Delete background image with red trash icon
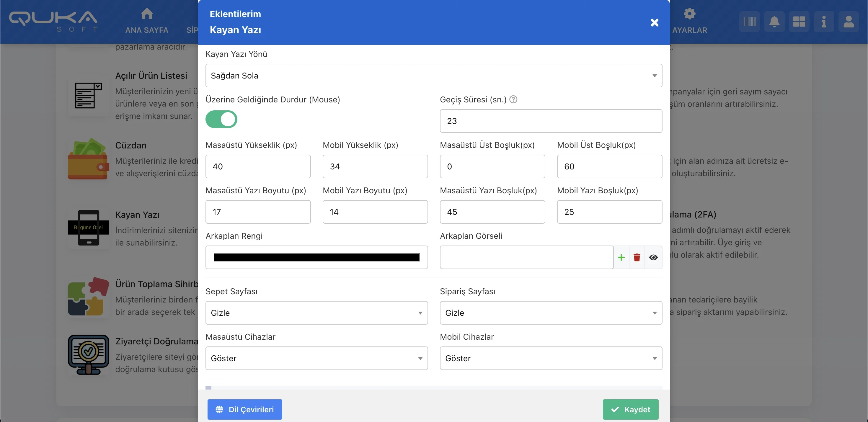 coord(637,257)
